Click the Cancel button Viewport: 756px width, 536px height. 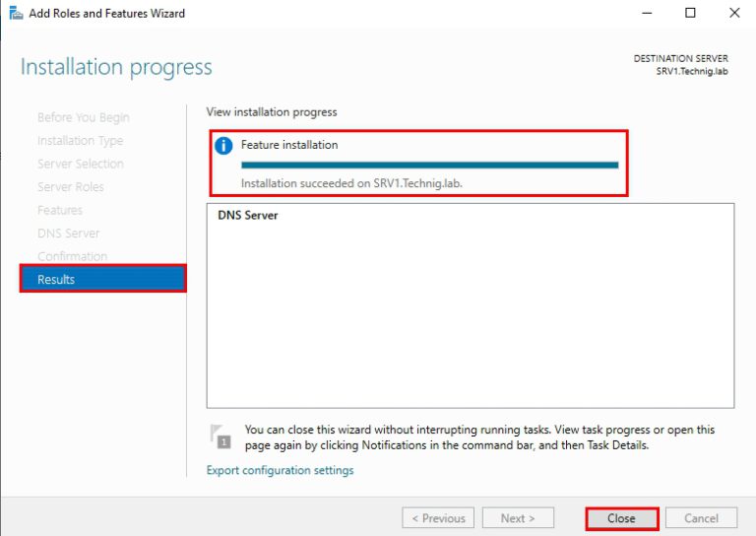tap(701, 518)
